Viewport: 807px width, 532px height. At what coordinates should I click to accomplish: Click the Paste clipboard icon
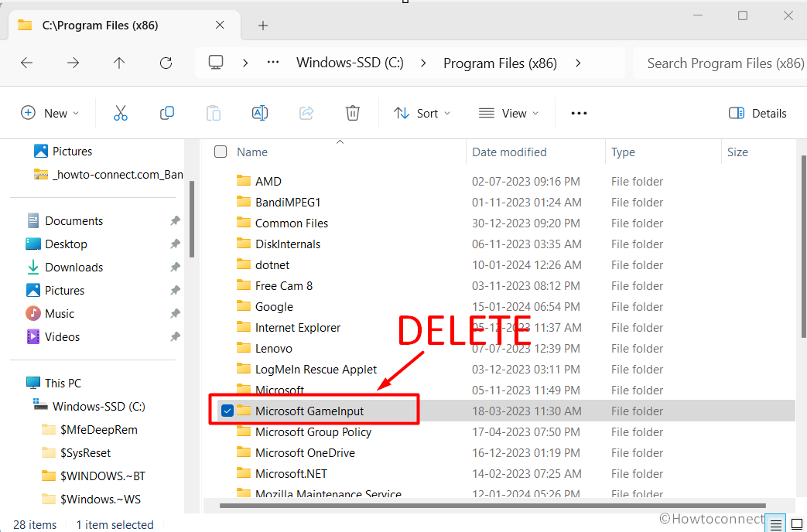click(213, 113)
